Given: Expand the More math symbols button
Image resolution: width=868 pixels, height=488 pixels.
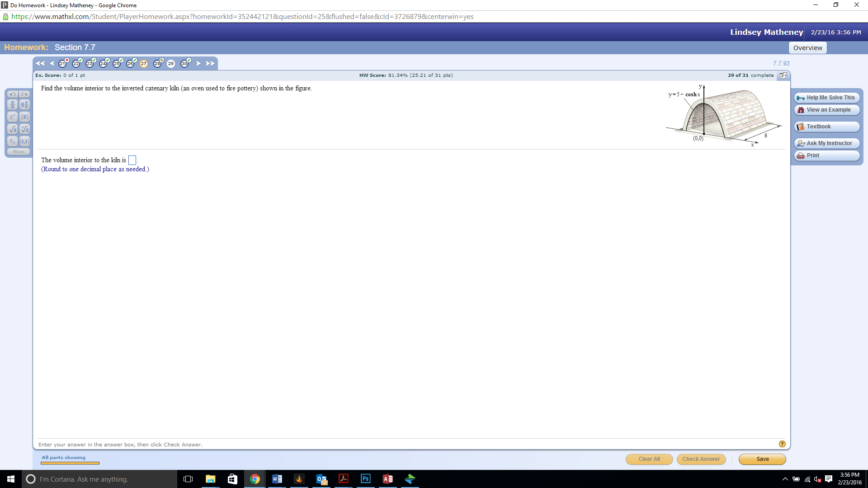Looking at the screenshot, I should coord(19,152).
